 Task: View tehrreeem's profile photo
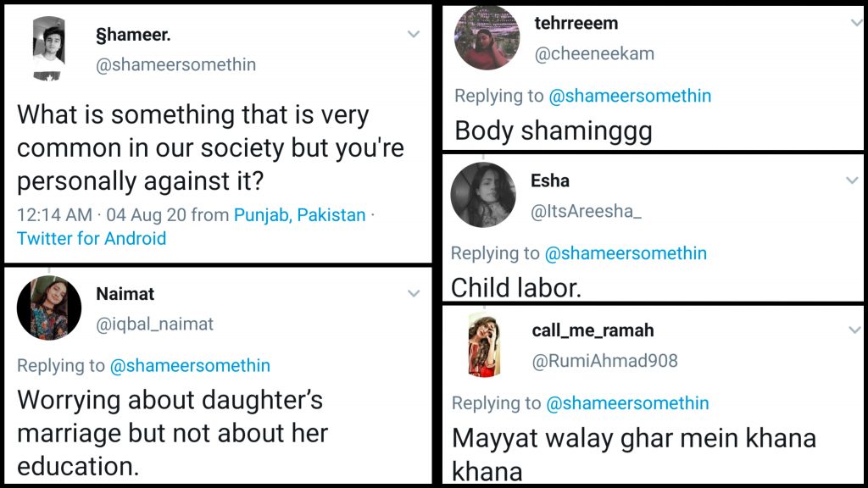coord(487,38)
